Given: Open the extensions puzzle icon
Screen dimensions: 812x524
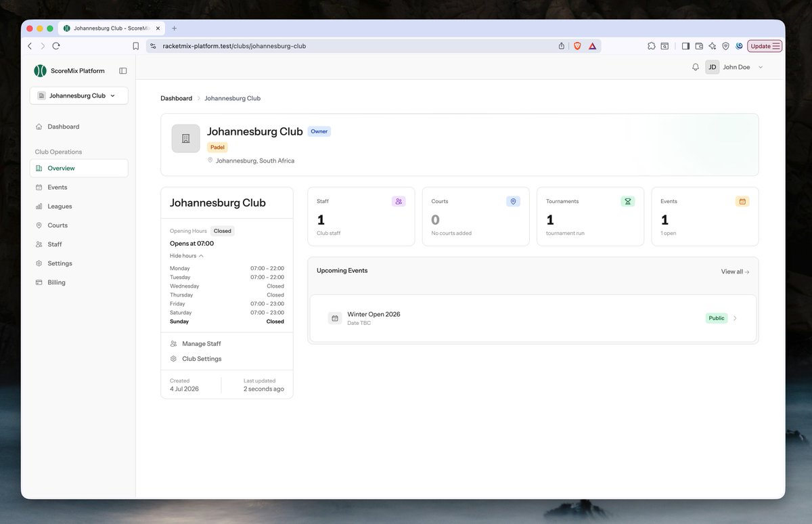Looking at the screenshot, I should [x=651, y=46].
